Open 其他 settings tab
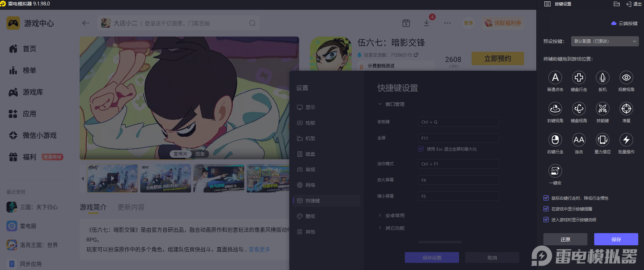Viewport: 644px width, 270px height. pyautogui.click(x=327, y=232)
